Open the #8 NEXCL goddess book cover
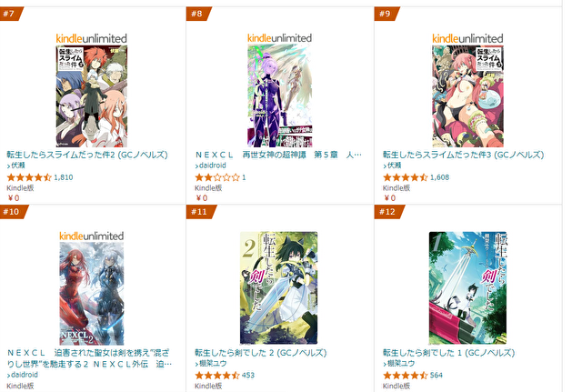The width and height of the screenshot is (582, 392). (279, 95)
